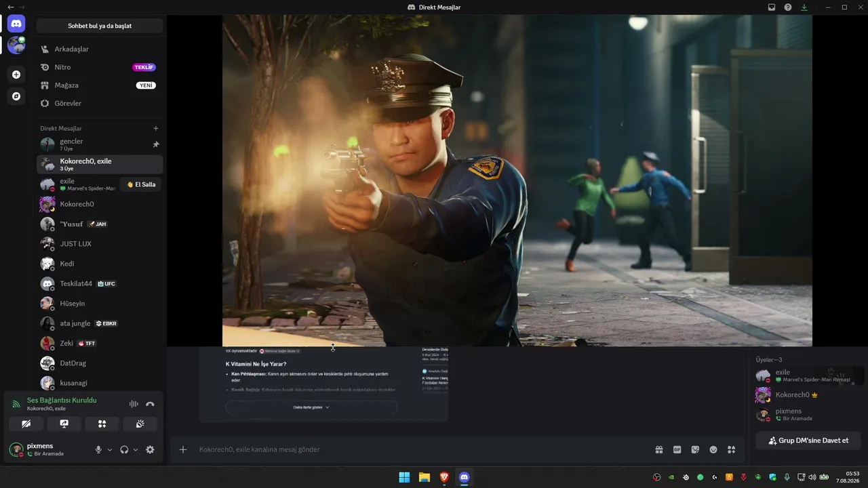Open the Inbox icon in title bar
Image resolution: width=868 pixels, height=488 pixels.
pos(772,7)
